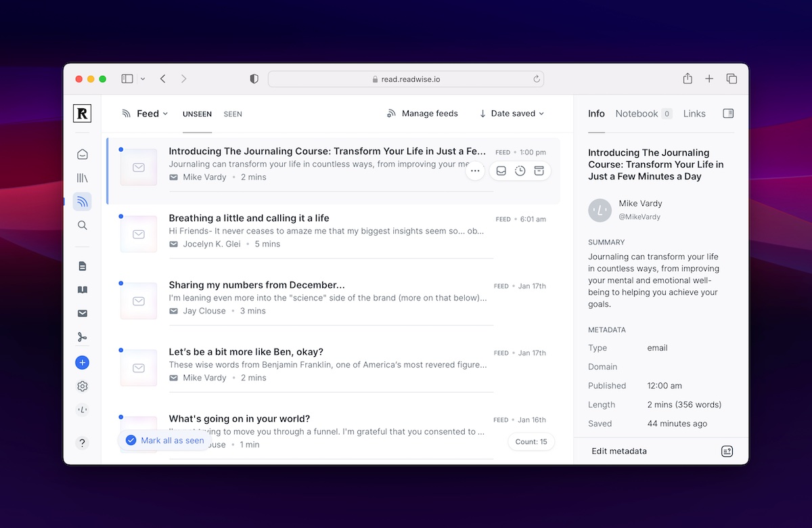Open the Safari sidebar chevron dropdown

pyautogui.click(x=143, y=79)
